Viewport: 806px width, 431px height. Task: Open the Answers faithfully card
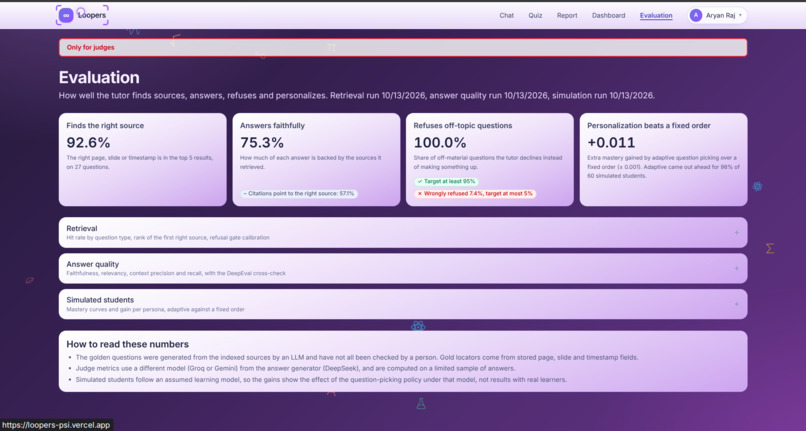(x=316, y=159)
